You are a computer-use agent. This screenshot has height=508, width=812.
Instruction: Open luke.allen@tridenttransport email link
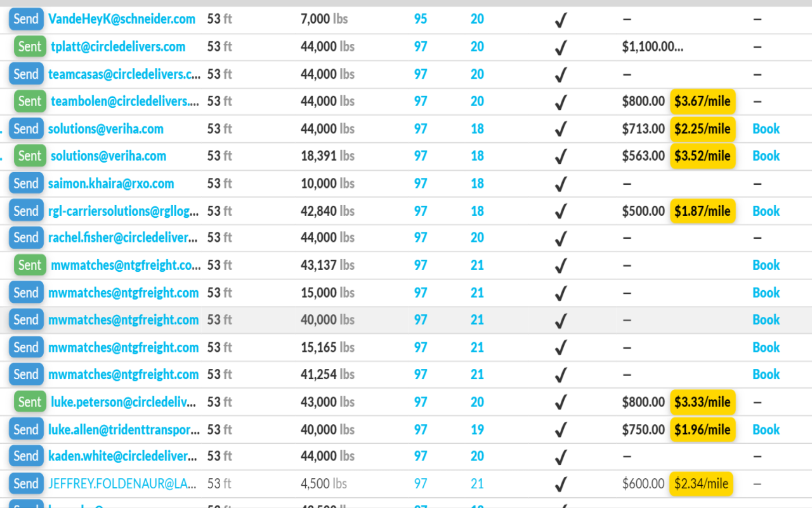[124, 430]
